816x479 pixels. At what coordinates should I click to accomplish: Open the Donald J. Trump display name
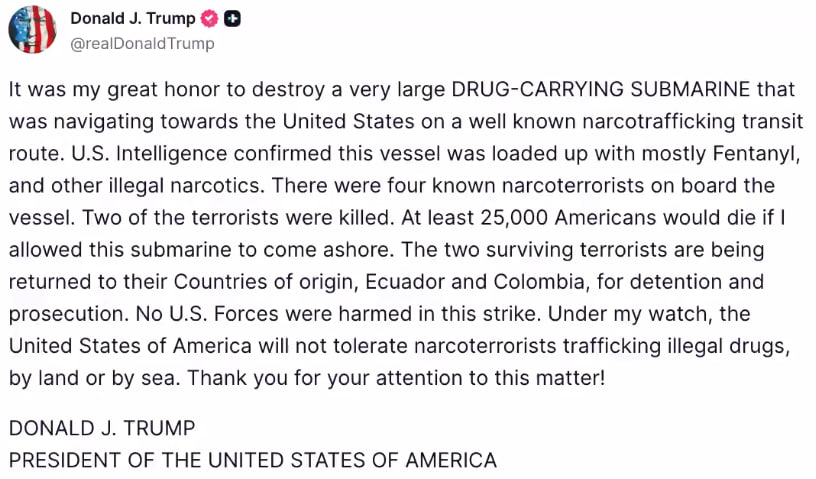(133, 19)
